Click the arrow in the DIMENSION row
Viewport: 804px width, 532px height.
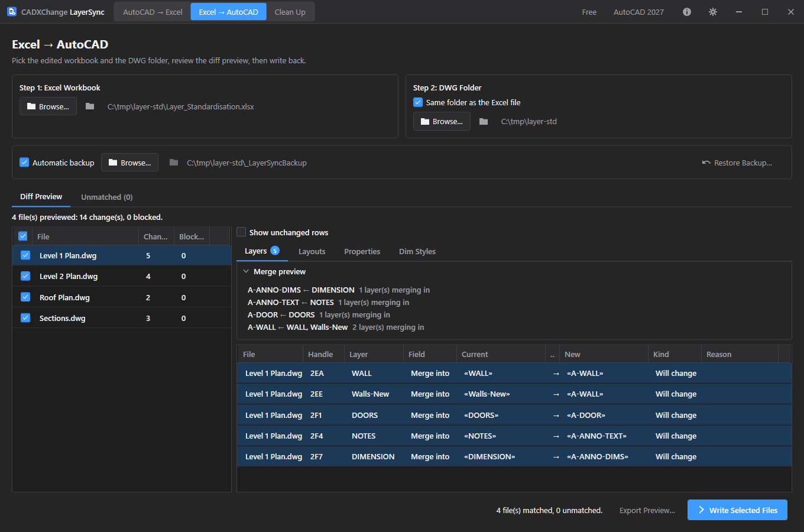556,457
